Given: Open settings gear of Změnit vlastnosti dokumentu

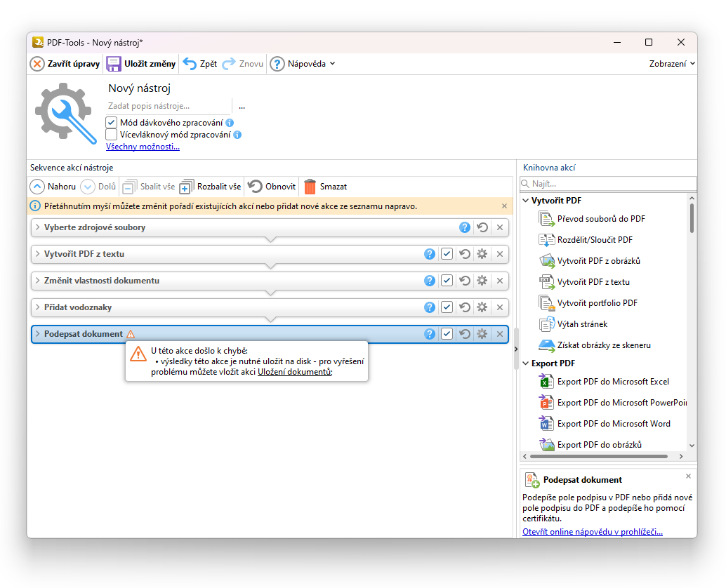Looking at the screenshot, I should tap(482, 281).
